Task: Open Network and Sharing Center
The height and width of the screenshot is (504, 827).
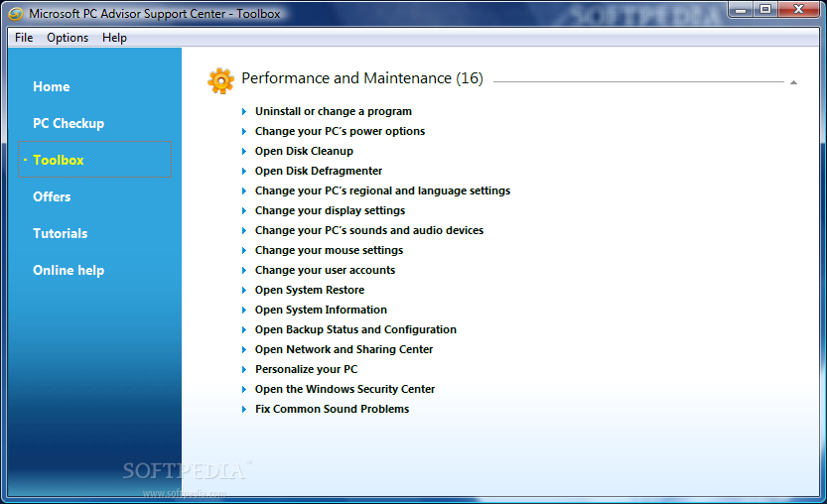Action: pos(344,349)
